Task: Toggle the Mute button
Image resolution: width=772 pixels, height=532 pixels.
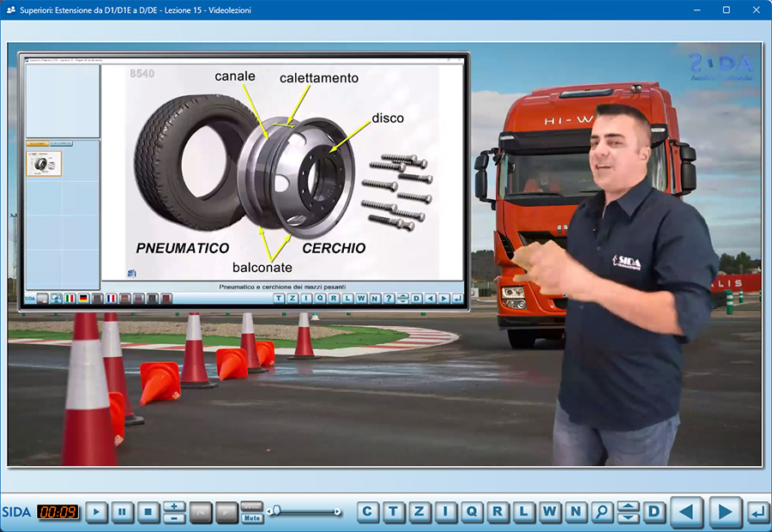Action: [x=252, y=518]
